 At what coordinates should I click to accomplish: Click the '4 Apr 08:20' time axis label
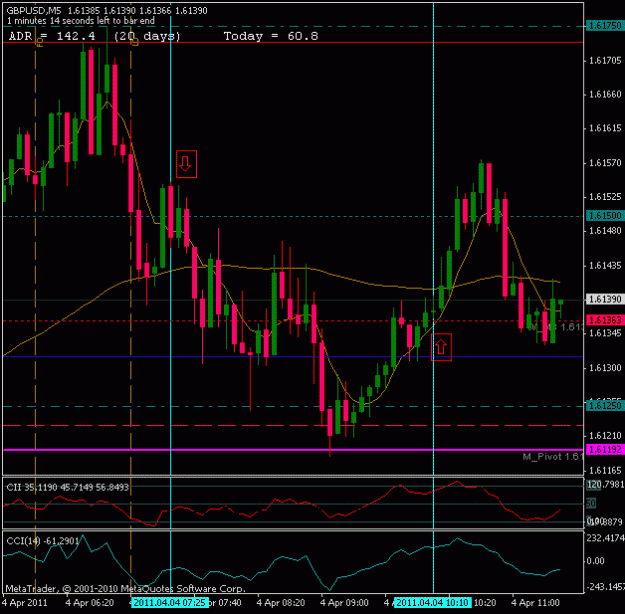pos(281,602)
